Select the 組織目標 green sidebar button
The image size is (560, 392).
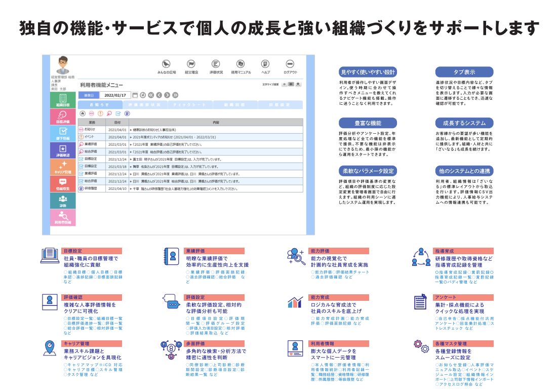pos(63,100)
